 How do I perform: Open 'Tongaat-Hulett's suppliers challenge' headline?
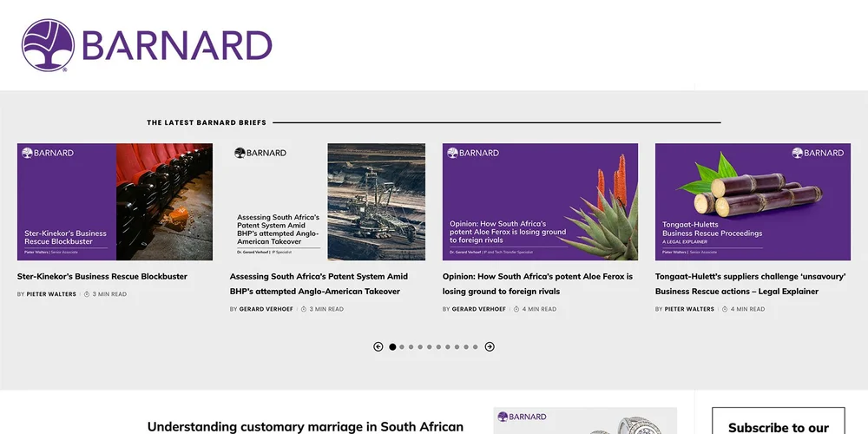point(751,284)
